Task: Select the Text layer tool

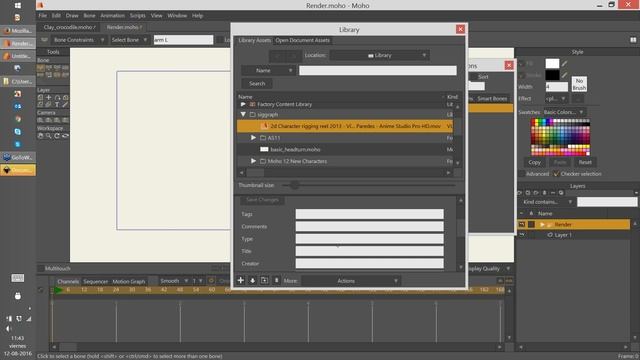Action: coord(57,104)
